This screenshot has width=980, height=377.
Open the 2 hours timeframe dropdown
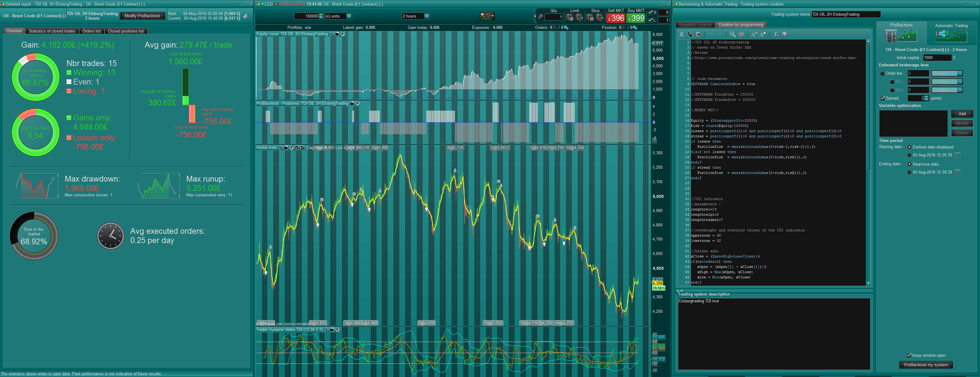point(426,16)
